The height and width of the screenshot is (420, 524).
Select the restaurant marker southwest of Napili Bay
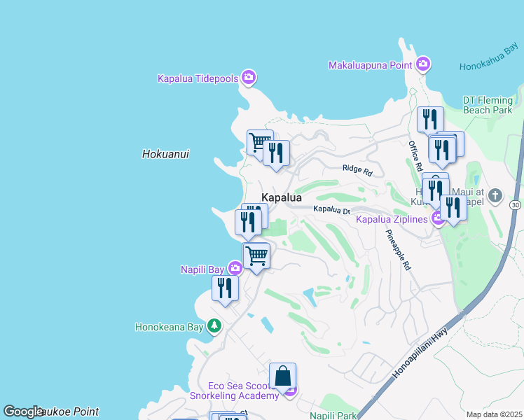(226, 290)
